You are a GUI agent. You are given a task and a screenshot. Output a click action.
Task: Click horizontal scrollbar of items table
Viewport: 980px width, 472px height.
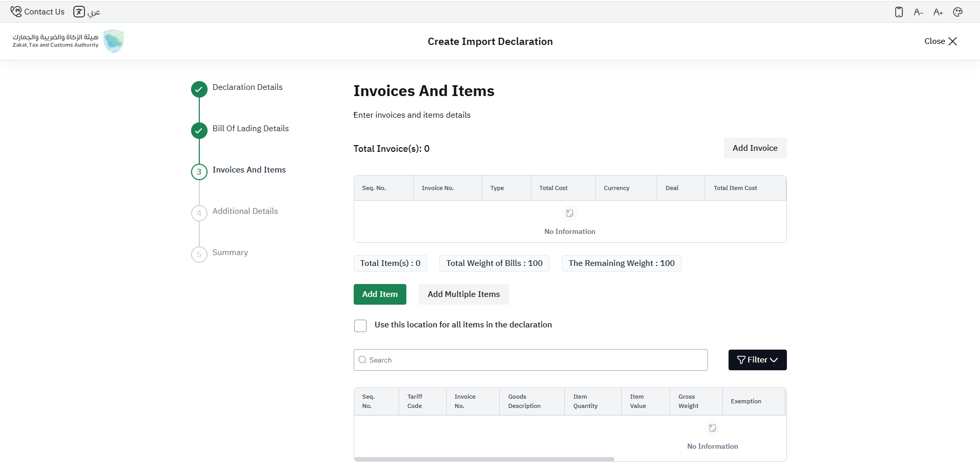tap(484, 459)
